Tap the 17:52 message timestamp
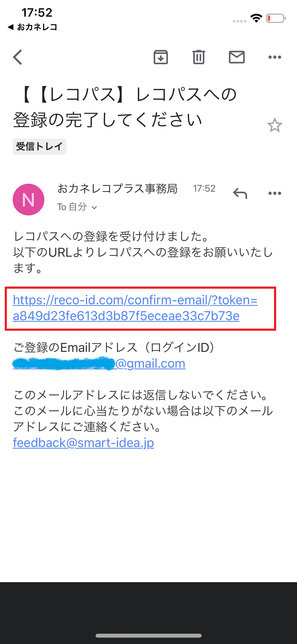Viewport: 297px width, 644px height. [204, 188]
